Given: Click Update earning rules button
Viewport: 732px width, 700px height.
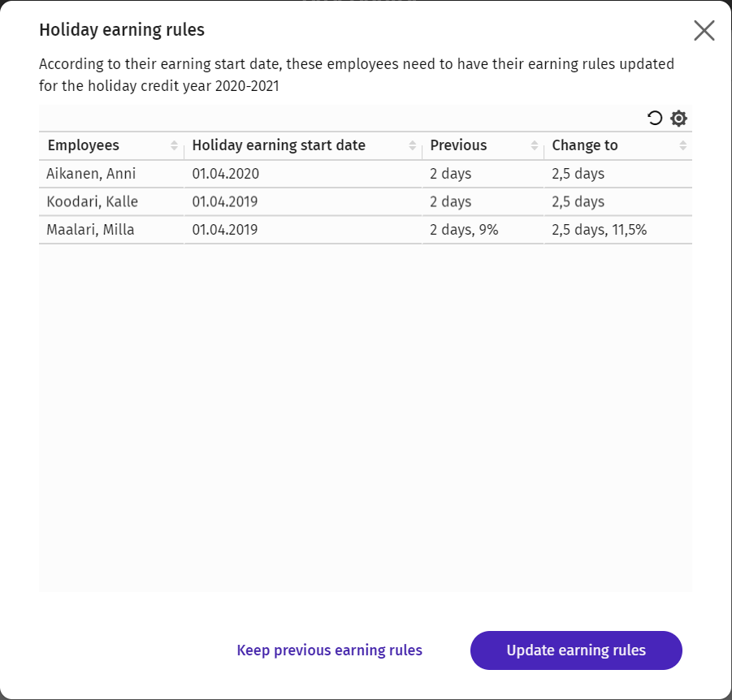Looking at the screenshot, I should point(576,650).
